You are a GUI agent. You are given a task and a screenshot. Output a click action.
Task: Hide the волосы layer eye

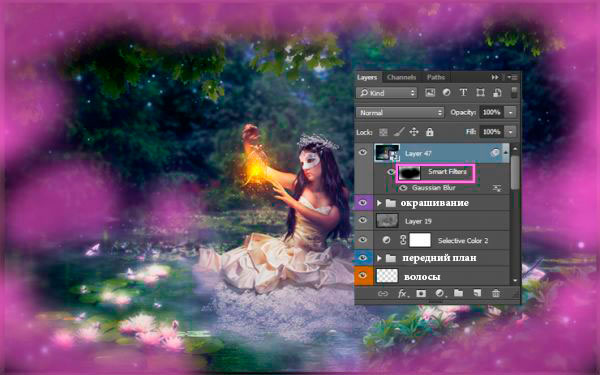point(363,276)
